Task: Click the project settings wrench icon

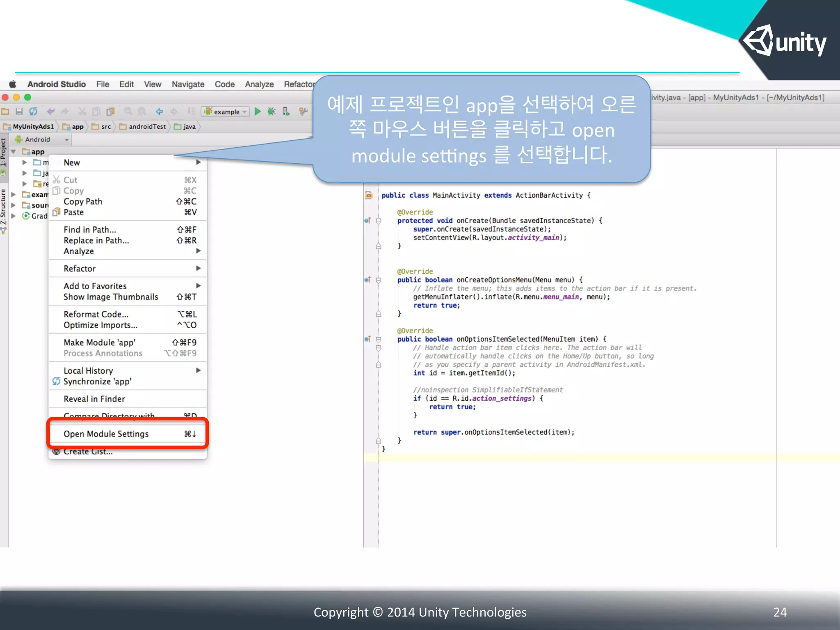Action: coord(304,112)
